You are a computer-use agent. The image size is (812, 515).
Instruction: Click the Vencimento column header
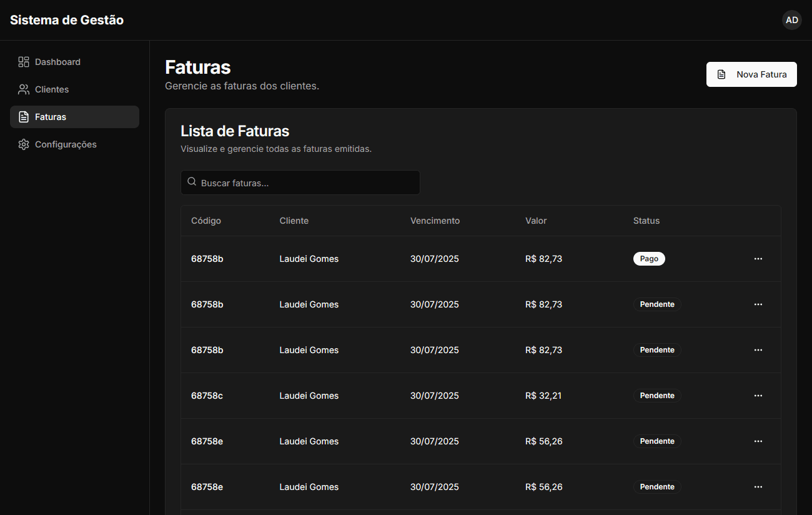435,221
